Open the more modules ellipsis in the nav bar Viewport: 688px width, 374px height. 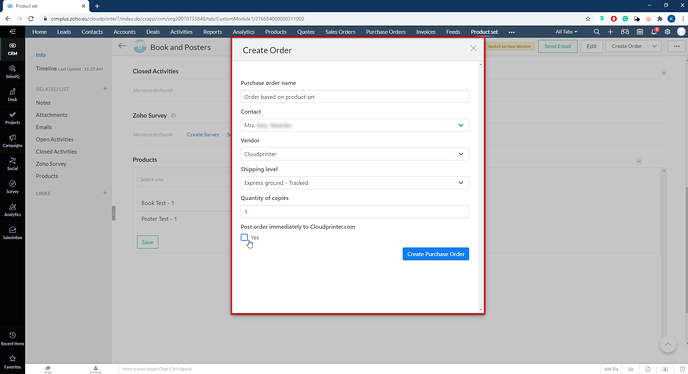[x=512, y=32]
